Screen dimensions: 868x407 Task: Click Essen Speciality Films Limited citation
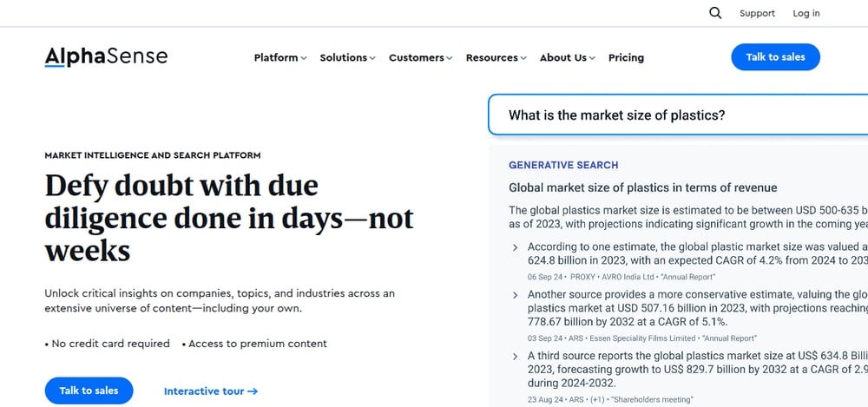coord(642,338)
